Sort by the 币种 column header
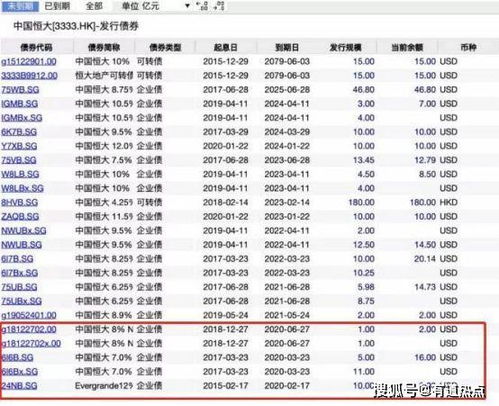Image resolution: width=499 pixels, height=406 pixels. coord(468,47)
